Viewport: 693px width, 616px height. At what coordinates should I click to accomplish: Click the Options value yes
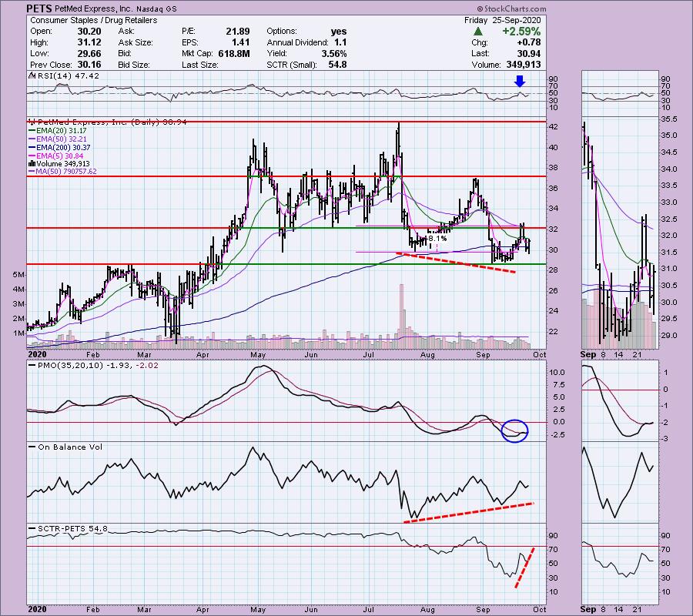pos(339,32)
